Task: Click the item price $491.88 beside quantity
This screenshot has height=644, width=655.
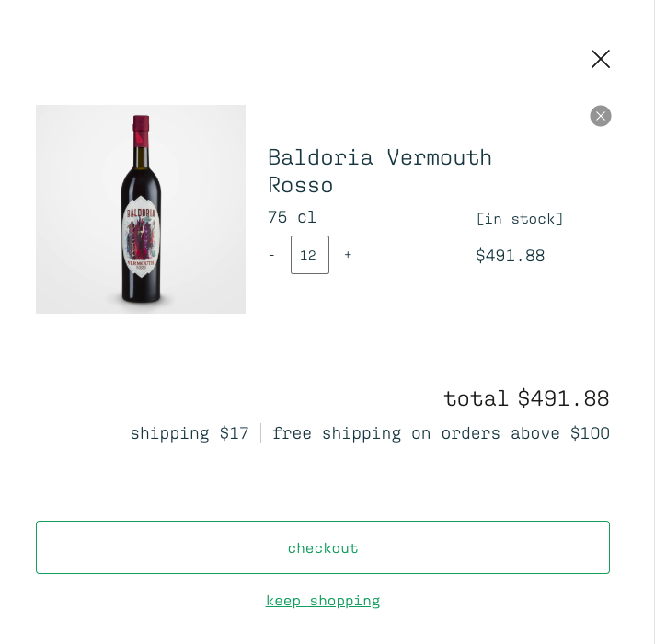Action: (510, 256)
